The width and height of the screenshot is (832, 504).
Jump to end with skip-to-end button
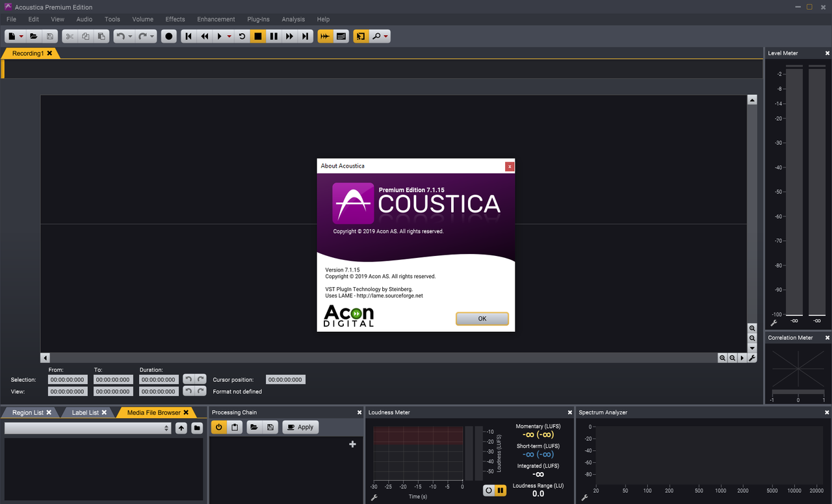pyautogui.click(x=305, y=36)
